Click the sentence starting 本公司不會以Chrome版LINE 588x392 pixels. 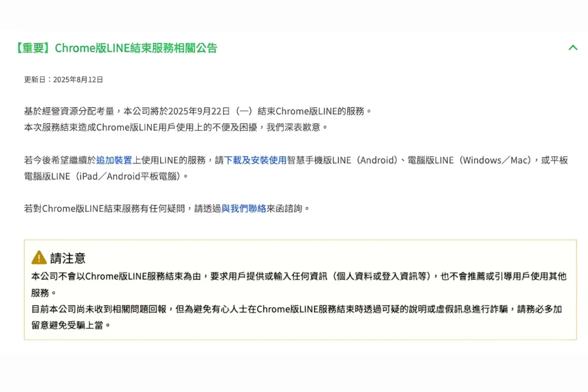click(x=299, y=285)
